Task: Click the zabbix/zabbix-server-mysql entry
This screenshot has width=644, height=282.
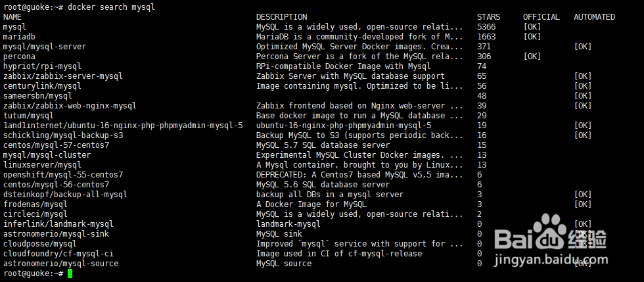Action: point(62,76)
